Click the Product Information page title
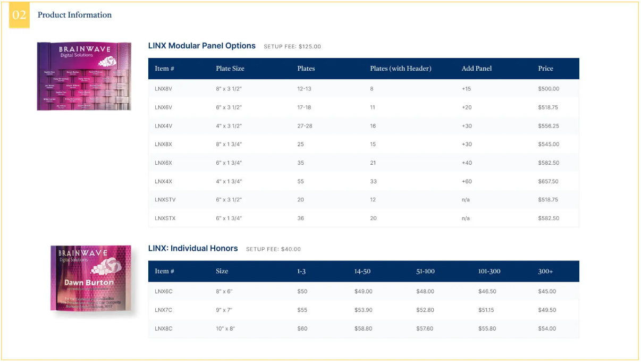Image resolution: width=641 pixels, height=364 pixels. (x=74, y=15)
